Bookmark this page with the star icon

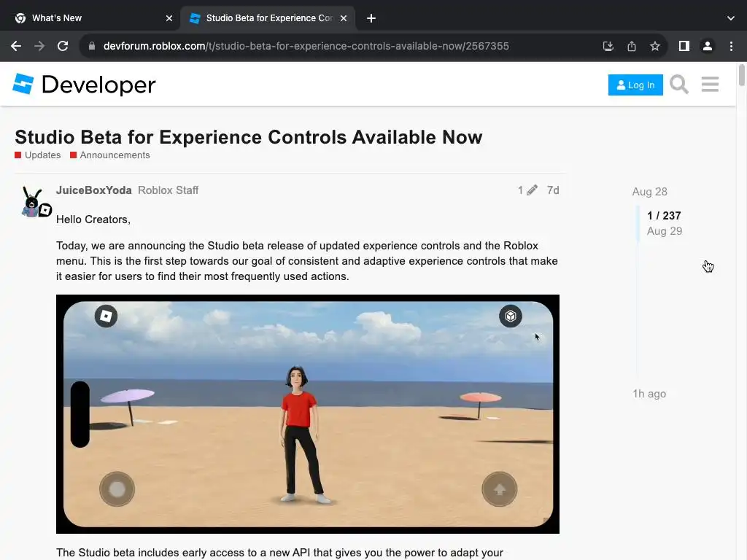pyautogui.click(x=655, y=46)
